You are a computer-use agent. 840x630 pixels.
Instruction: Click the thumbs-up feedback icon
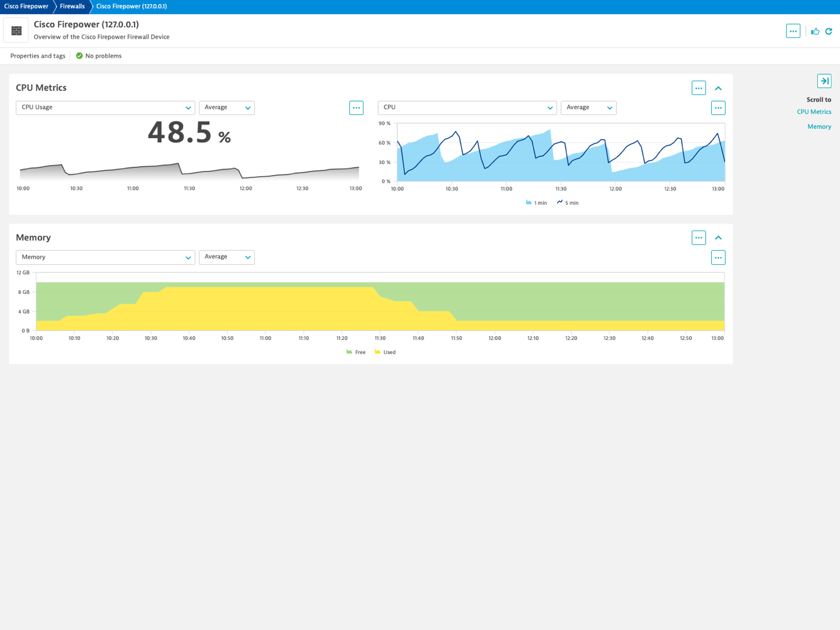[x=815, y=32]
